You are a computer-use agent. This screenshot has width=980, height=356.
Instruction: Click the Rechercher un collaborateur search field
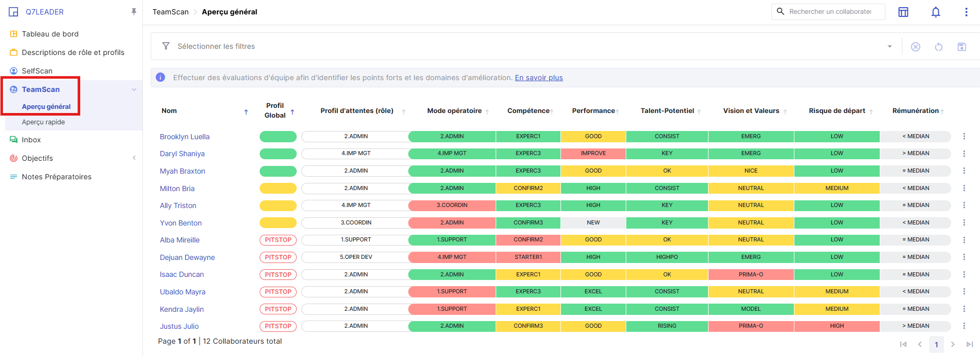pos(830,12)
